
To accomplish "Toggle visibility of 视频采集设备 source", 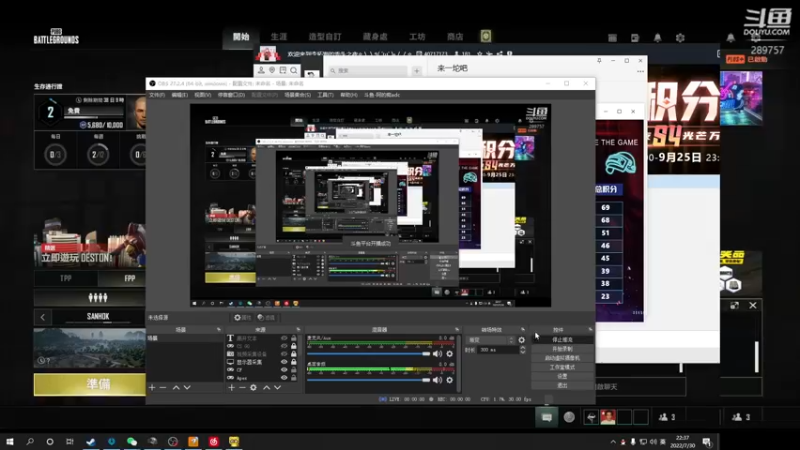I will (x=284, y=354).
